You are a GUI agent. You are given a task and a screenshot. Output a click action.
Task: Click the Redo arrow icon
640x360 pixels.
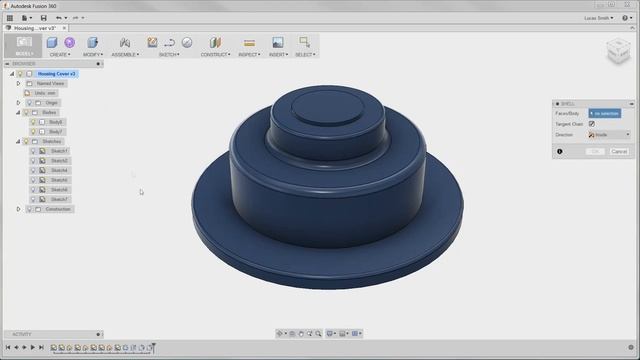pyautogui.click(x=76, y=18)
